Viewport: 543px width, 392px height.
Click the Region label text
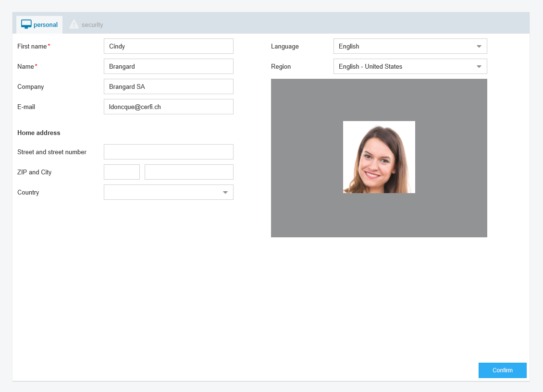click(x=281, y=67)
